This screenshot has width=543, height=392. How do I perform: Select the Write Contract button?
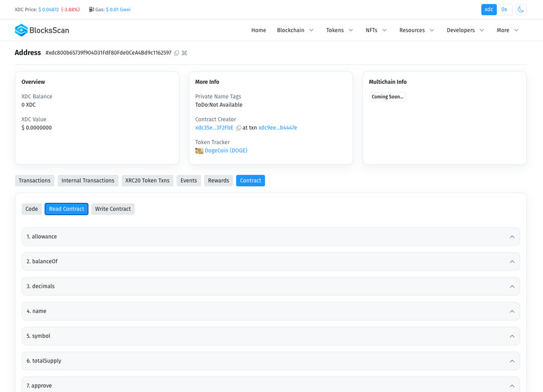(x=113, y=209)
